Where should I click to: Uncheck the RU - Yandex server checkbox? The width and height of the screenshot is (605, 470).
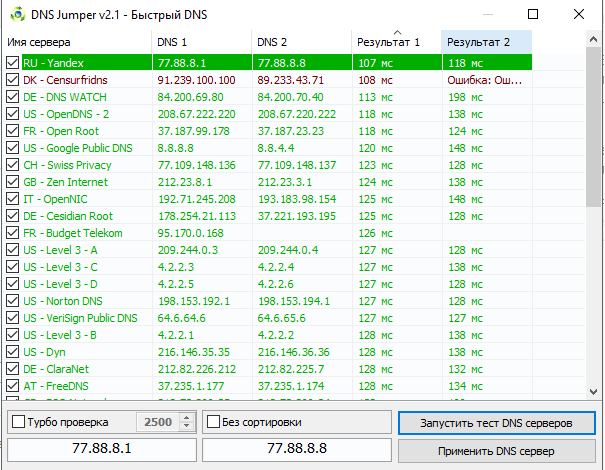12,63
